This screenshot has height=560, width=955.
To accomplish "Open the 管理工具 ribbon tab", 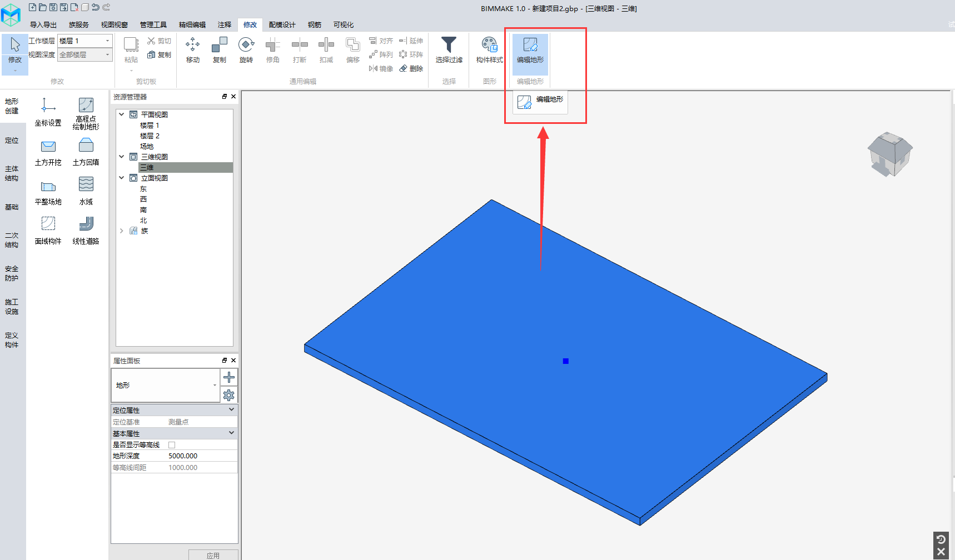I will [153, 25].
